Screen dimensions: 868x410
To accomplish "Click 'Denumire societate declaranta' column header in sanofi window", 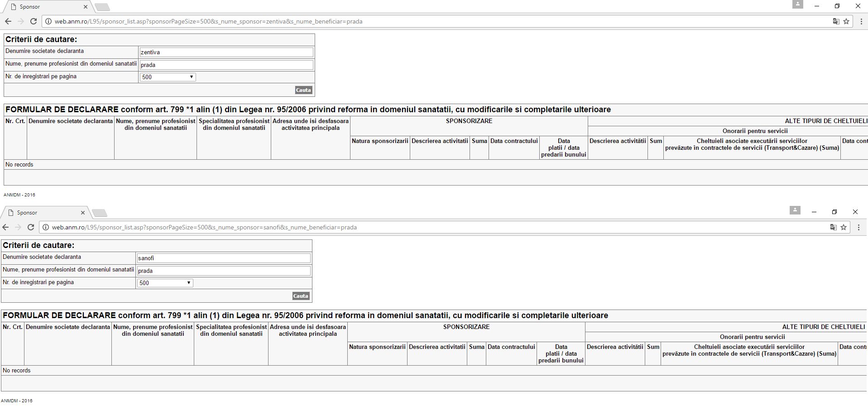I will (68, 327).
